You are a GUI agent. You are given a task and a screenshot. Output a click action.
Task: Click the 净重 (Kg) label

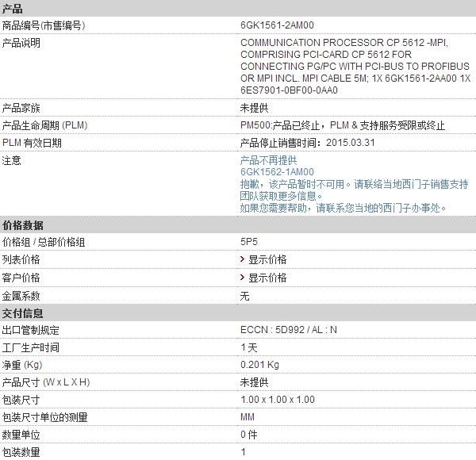tap(22, 365)
